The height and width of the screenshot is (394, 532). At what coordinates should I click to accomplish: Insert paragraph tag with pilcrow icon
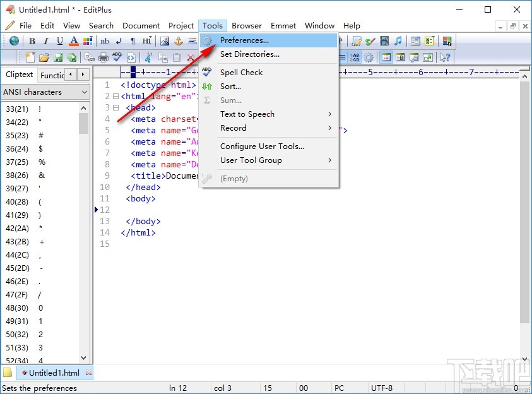(133, 41)
